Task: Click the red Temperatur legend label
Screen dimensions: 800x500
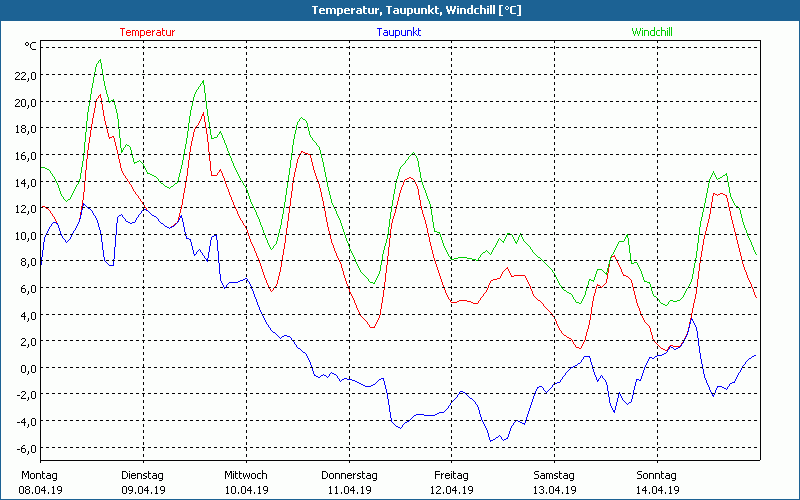Action: click(147, 32)
